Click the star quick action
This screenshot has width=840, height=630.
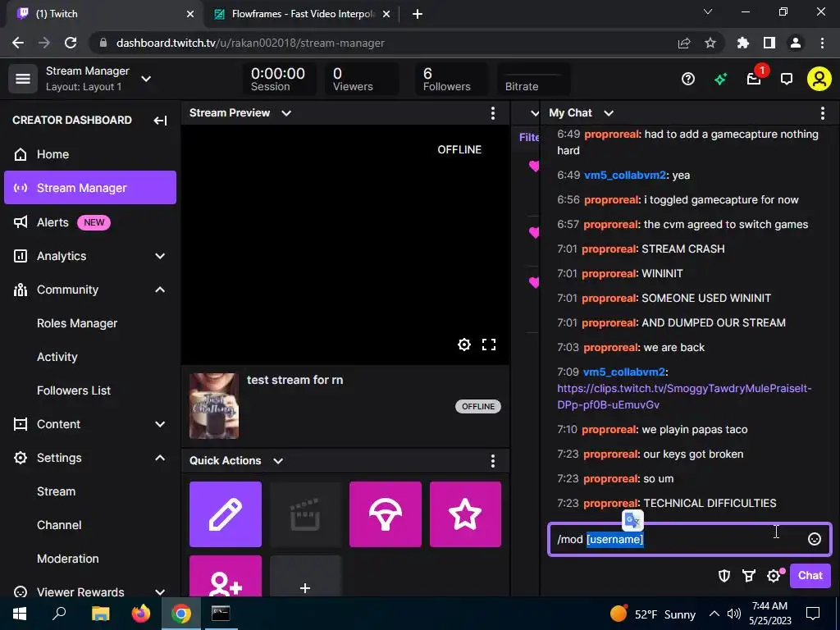click(x=465, y=514)
